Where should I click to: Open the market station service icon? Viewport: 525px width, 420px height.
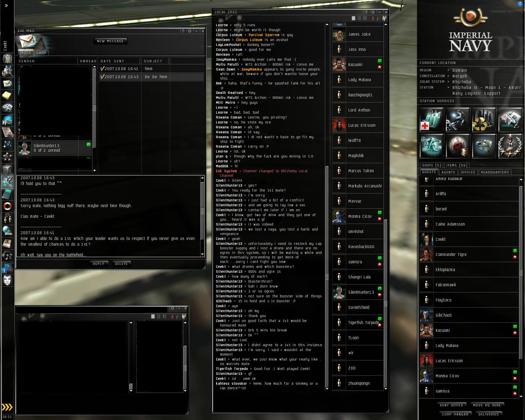pos(510,119)
